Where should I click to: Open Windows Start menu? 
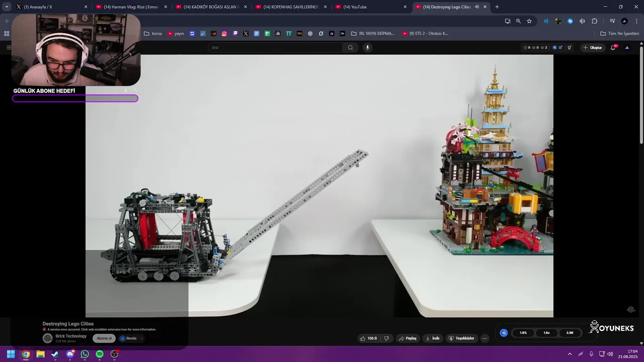pos(11,354)
